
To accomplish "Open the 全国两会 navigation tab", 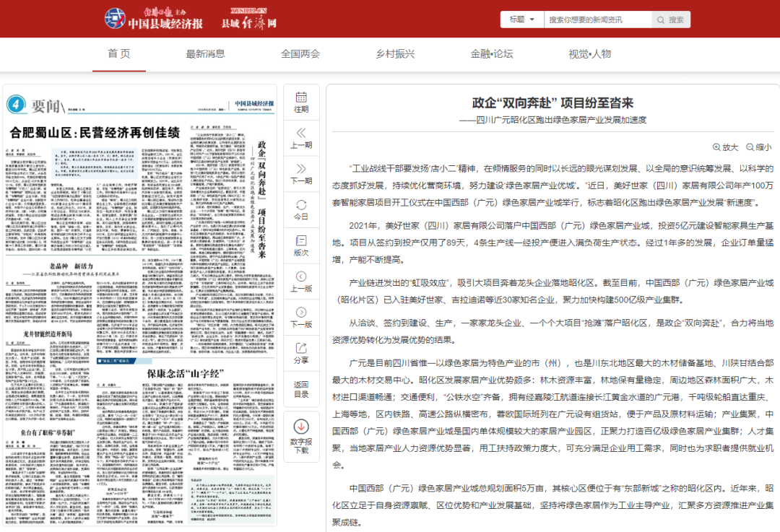I will 300,53.
